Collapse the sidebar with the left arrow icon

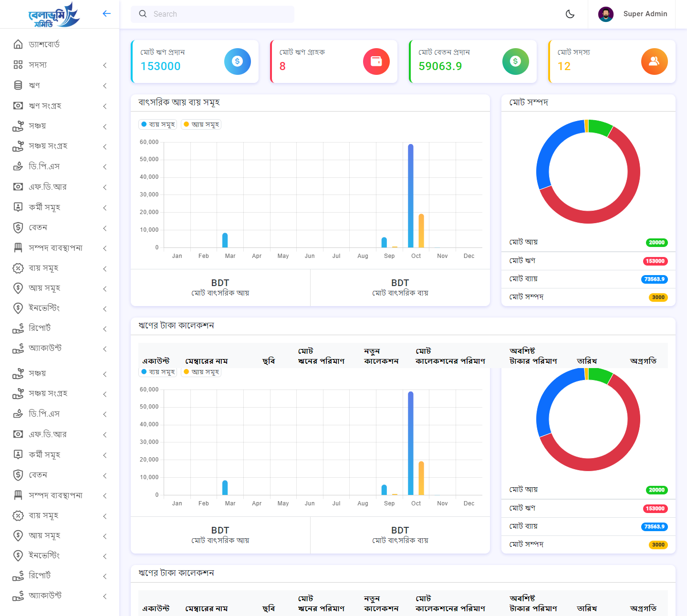pos(106,13)
